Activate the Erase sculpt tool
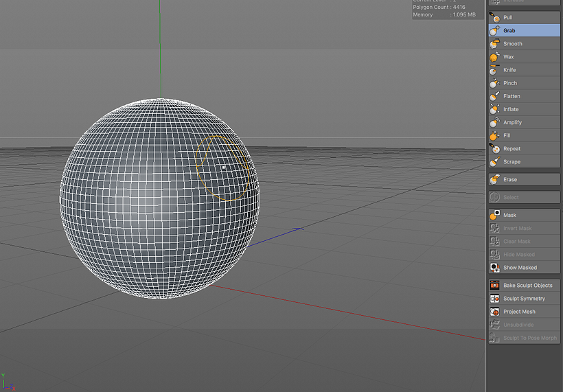Screen dimensions: 563x392 (x=524, y=179)
